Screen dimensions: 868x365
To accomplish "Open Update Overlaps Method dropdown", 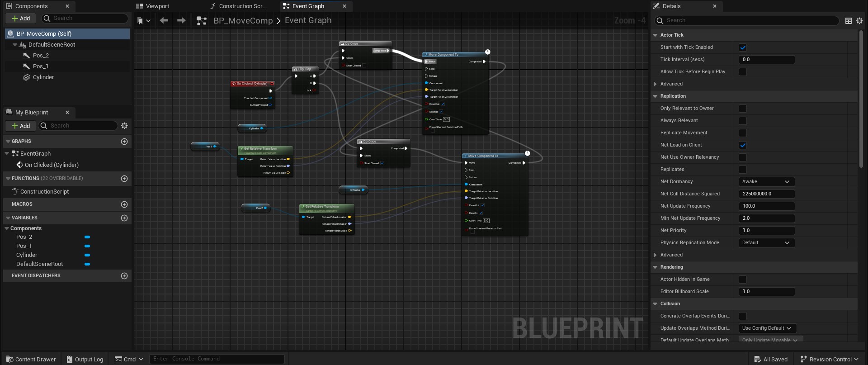I will (x=768, y=328).
